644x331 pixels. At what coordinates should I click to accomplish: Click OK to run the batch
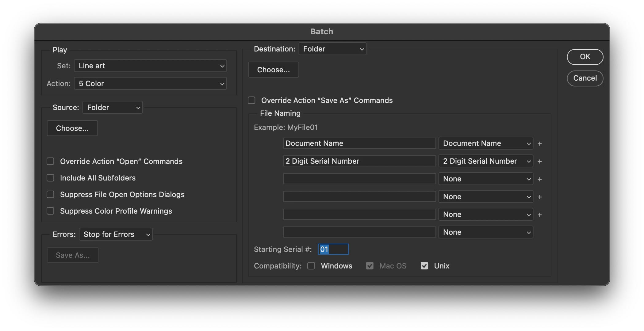pyautogui.click(x=585, y=57)
